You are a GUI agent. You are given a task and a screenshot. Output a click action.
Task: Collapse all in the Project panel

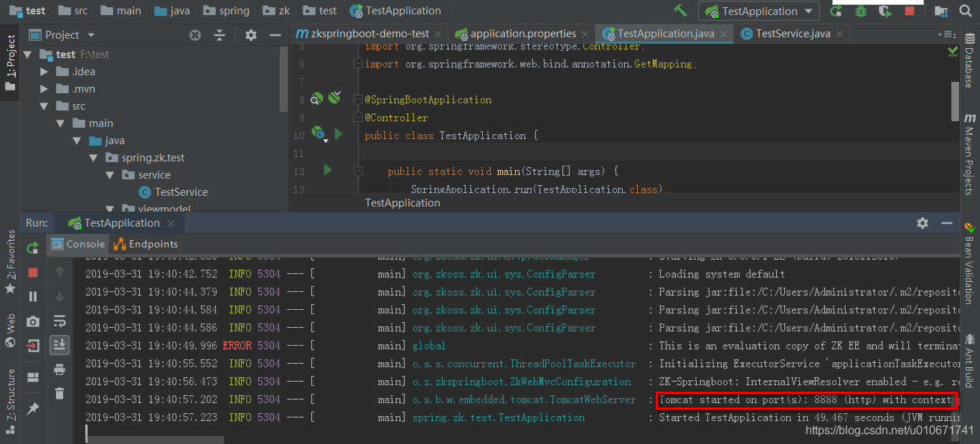point(220,35)
